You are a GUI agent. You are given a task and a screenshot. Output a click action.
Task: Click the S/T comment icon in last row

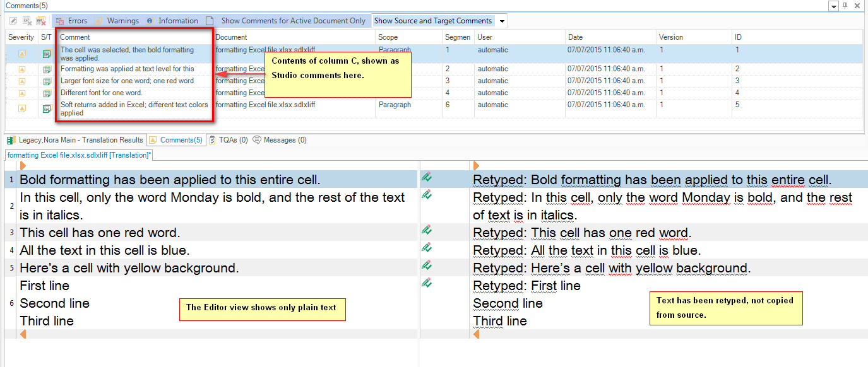[x=47, y=108]
